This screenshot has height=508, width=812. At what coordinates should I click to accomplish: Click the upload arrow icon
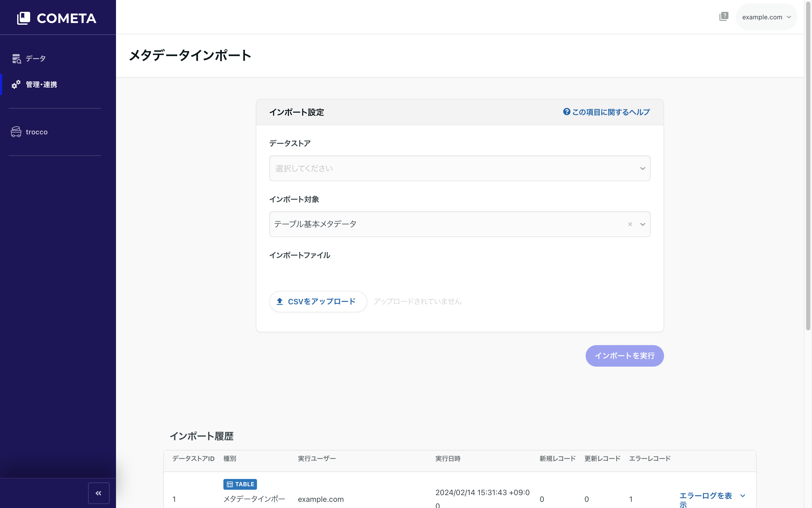280,301
